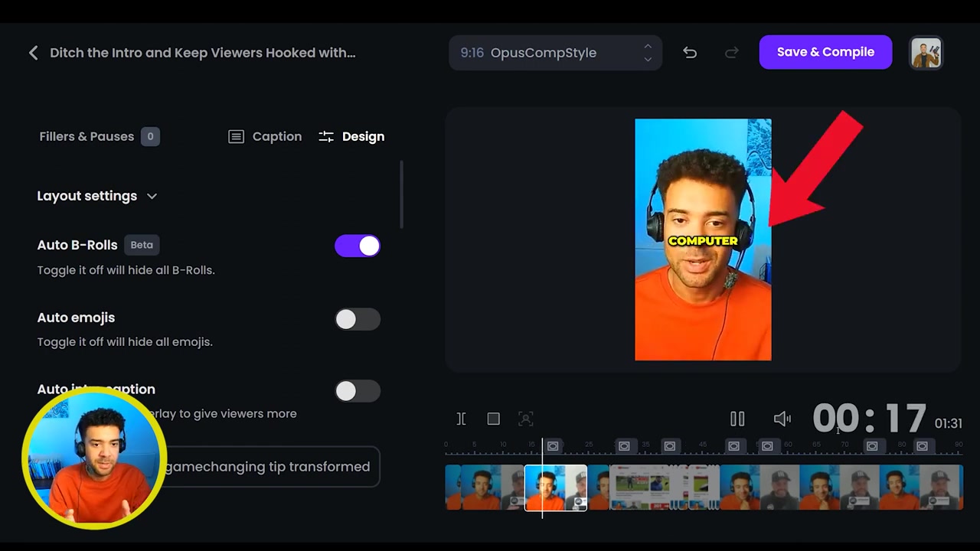
Task: Click the 00:17 current time display
Action: pyautogui.click(x=869, y=419)
